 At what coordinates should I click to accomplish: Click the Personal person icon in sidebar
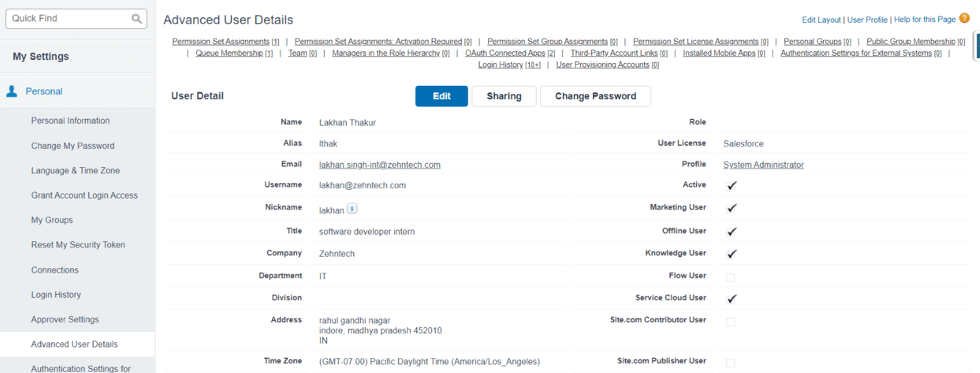12,91
